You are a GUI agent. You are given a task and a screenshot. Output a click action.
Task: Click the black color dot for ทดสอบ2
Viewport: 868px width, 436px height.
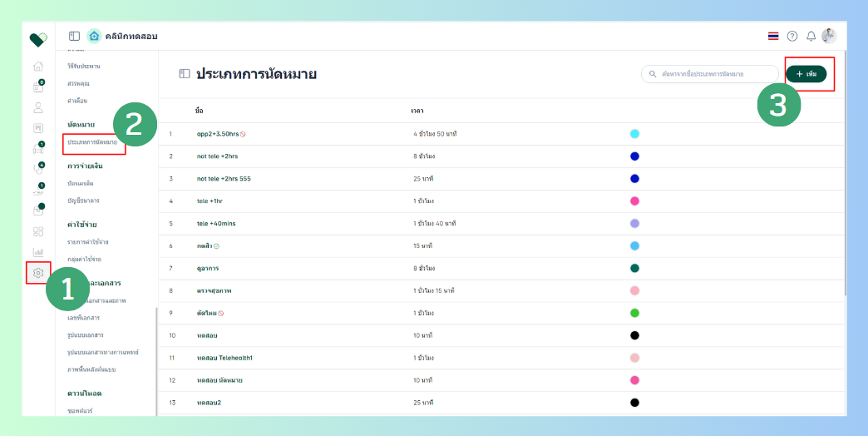(x=635, y=403)
